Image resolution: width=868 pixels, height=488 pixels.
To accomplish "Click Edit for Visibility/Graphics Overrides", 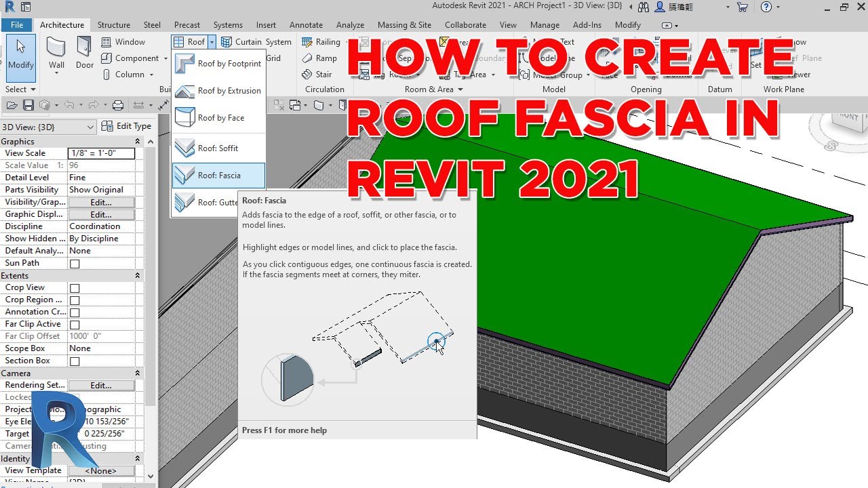I will pos(101,203).
